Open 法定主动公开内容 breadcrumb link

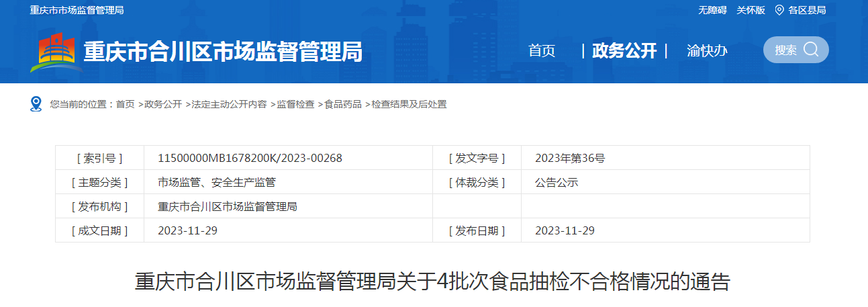(x=229, y=104)
